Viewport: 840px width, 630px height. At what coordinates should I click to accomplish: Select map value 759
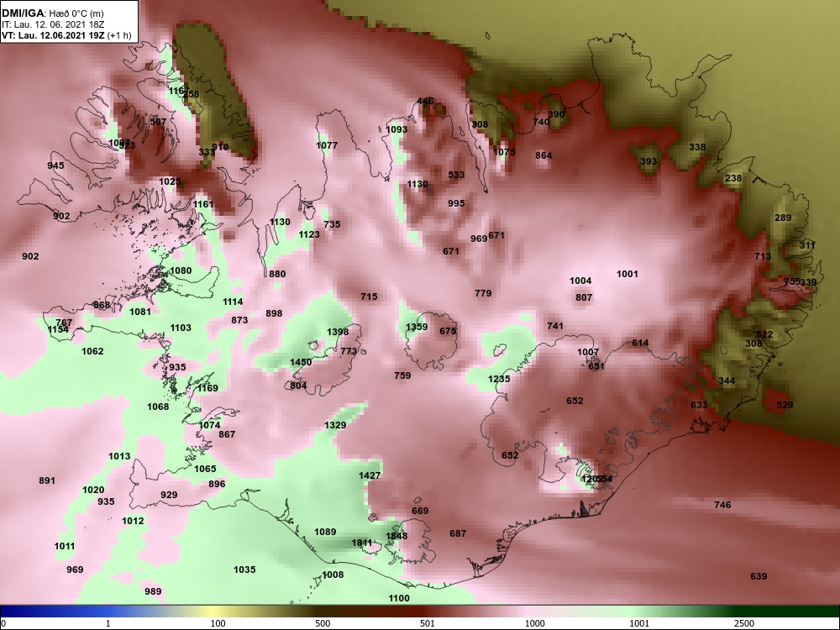(x=402, y=375)
